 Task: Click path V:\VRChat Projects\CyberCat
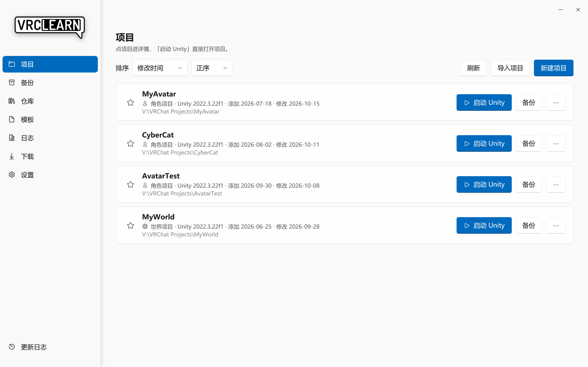(x=180, y=153)
